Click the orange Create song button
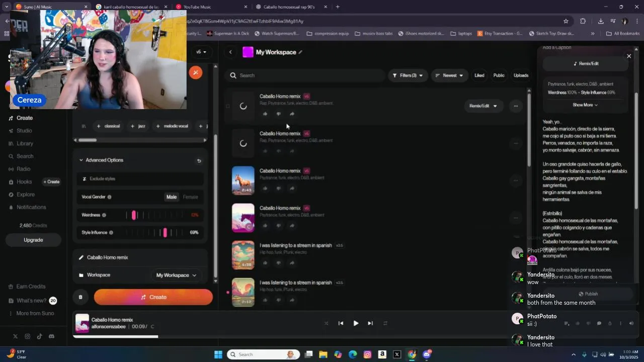This screenshot has width=644, height=362. click(x=153, y=297)
